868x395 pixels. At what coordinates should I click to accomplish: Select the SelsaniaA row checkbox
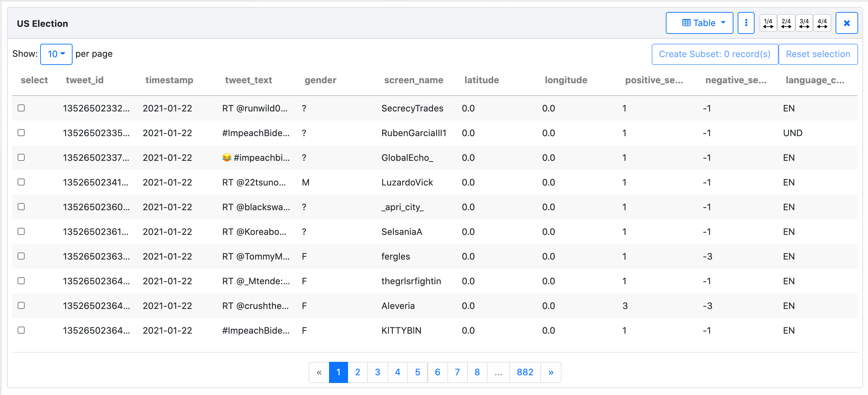[x=21, y=231]
